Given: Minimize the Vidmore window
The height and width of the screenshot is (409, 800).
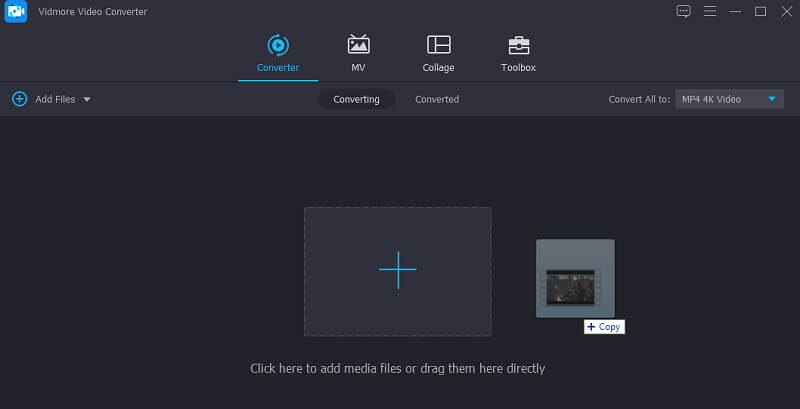Looking at the screenshot, I should (x=735, y=11).
